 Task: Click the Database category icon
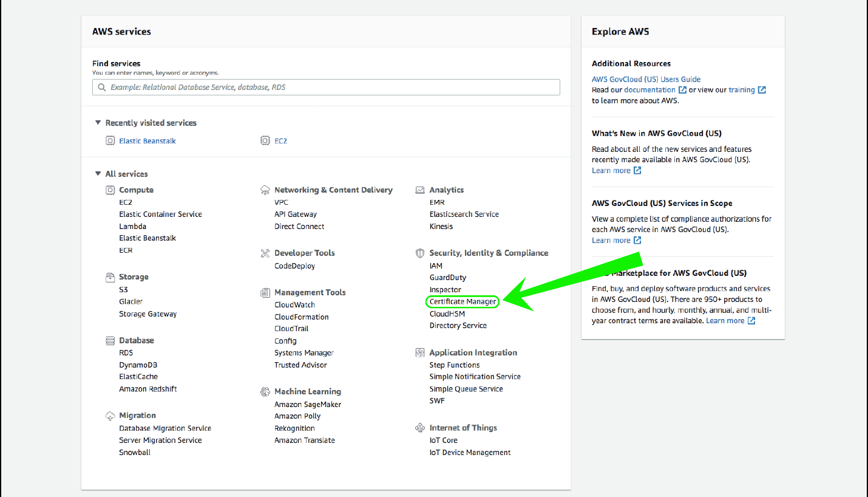(110, 341)
